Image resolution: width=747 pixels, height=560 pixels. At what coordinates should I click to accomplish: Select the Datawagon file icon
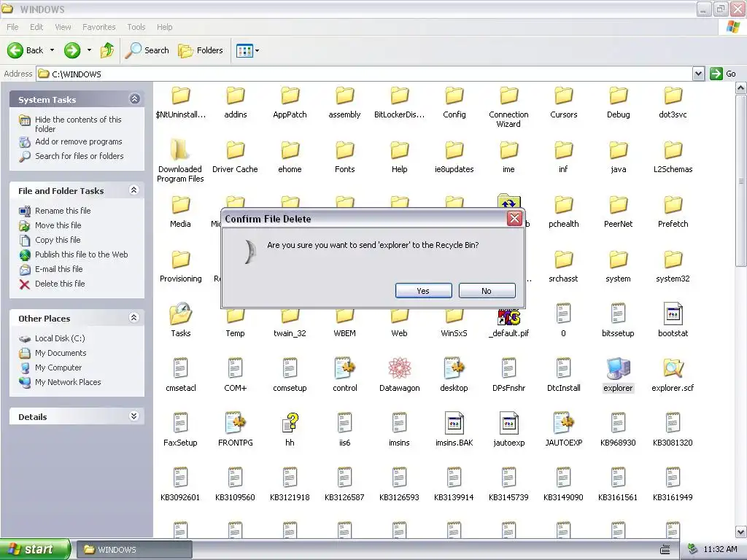pyautogui.click(x=399, y=368)
